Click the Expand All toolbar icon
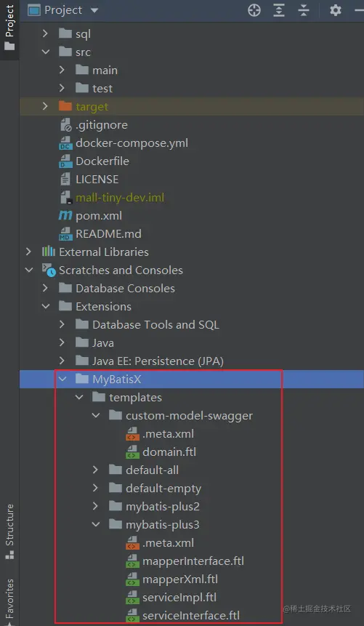The height and width of the screenshot is (626, 364). point(279,10)
